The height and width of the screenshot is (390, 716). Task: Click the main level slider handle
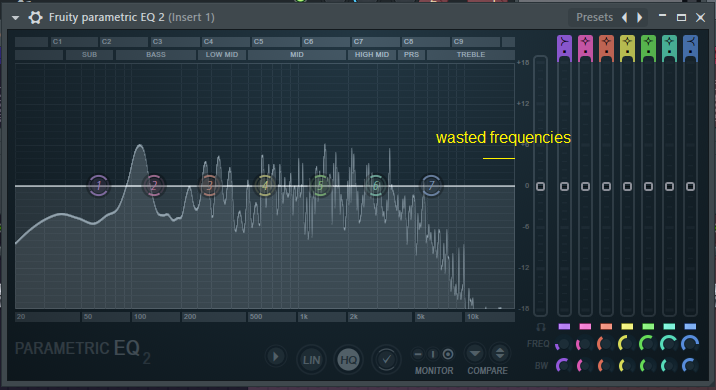coord(541,186)
